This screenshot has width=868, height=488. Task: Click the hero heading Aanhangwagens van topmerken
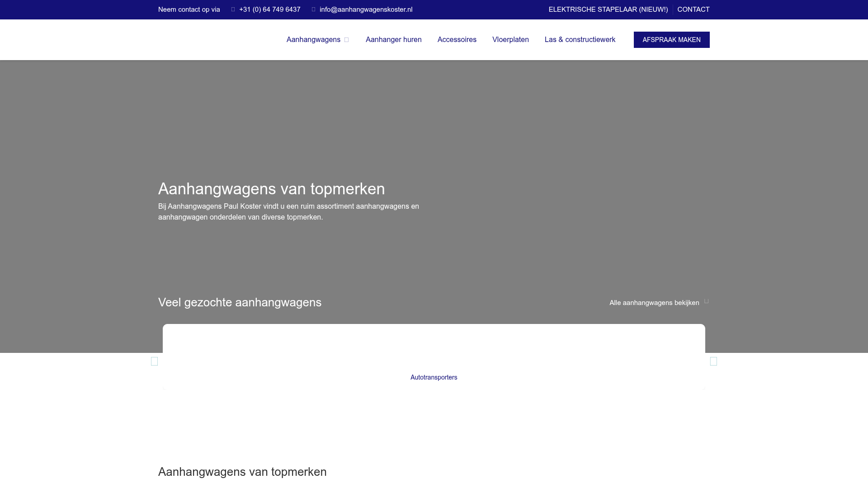271,189
